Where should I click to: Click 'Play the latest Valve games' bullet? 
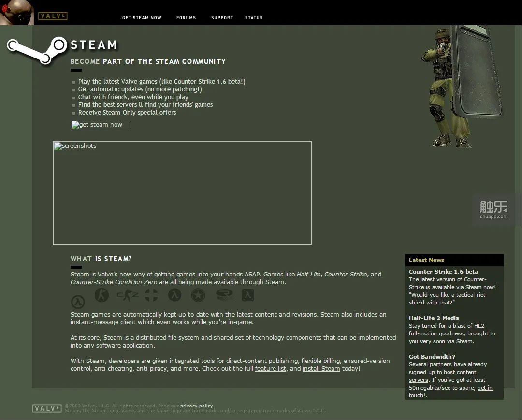(161, 82)
